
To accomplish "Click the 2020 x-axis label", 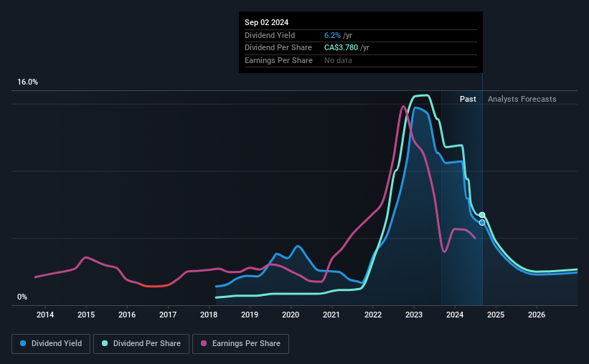I will tap(291, 315).
